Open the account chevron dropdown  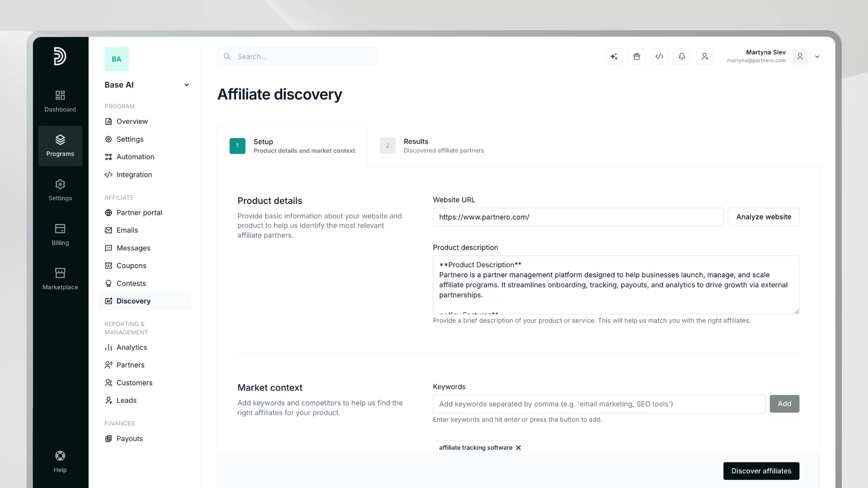click(817, 56)
